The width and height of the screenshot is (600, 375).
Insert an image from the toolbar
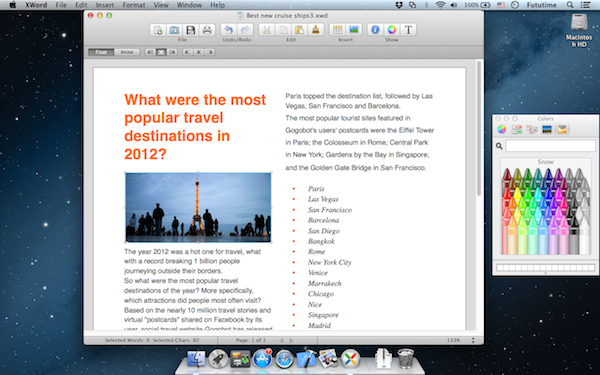click(354, 30)
